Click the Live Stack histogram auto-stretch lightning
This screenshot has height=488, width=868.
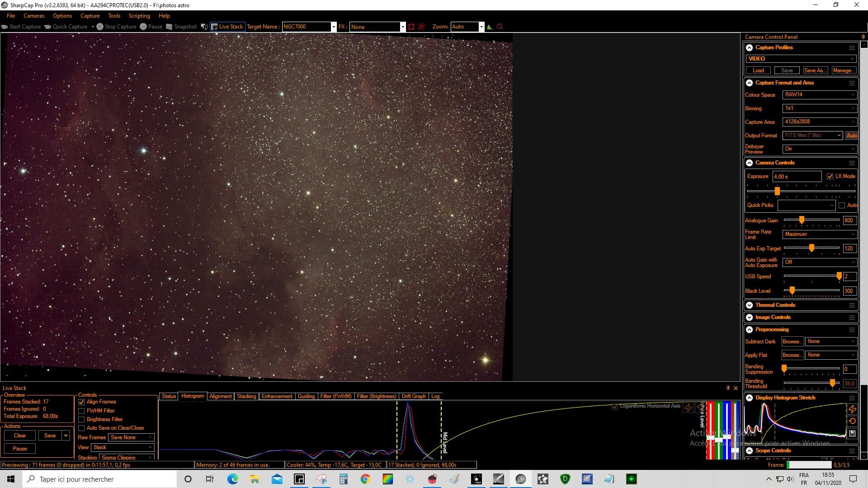[688, 408]
